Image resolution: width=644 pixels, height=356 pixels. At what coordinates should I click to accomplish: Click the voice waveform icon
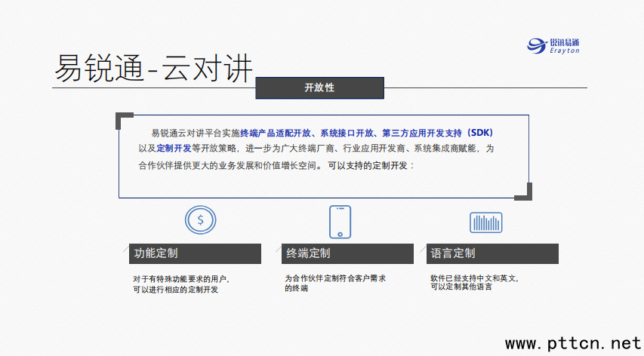(486, 222)
